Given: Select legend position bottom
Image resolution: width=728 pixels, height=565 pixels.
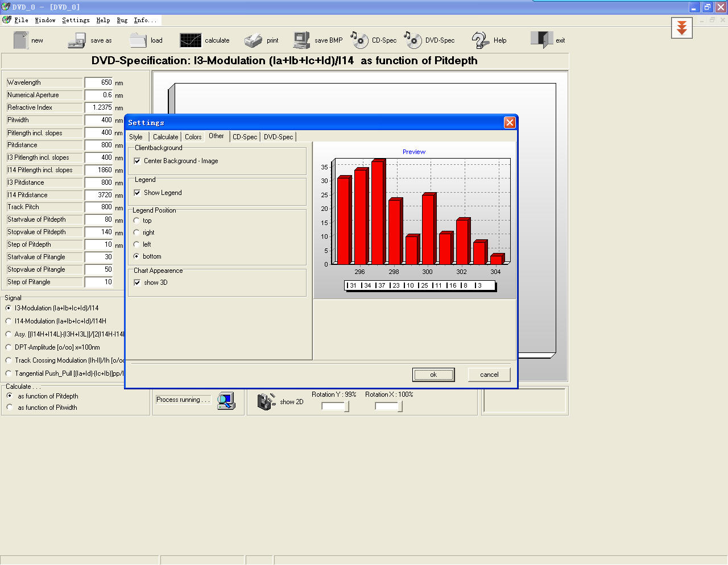Looking at the screenshot, I should 136,256.
